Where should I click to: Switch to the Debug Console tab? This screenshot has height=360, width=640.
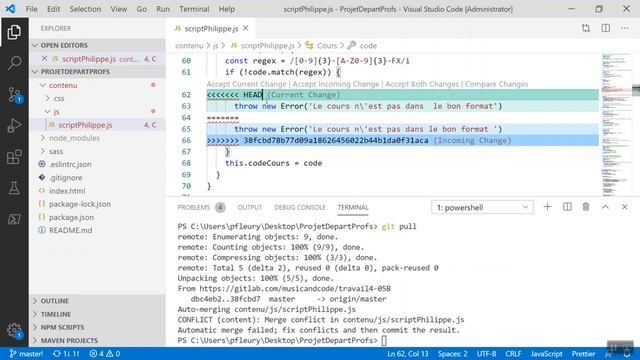coord(300,207)
